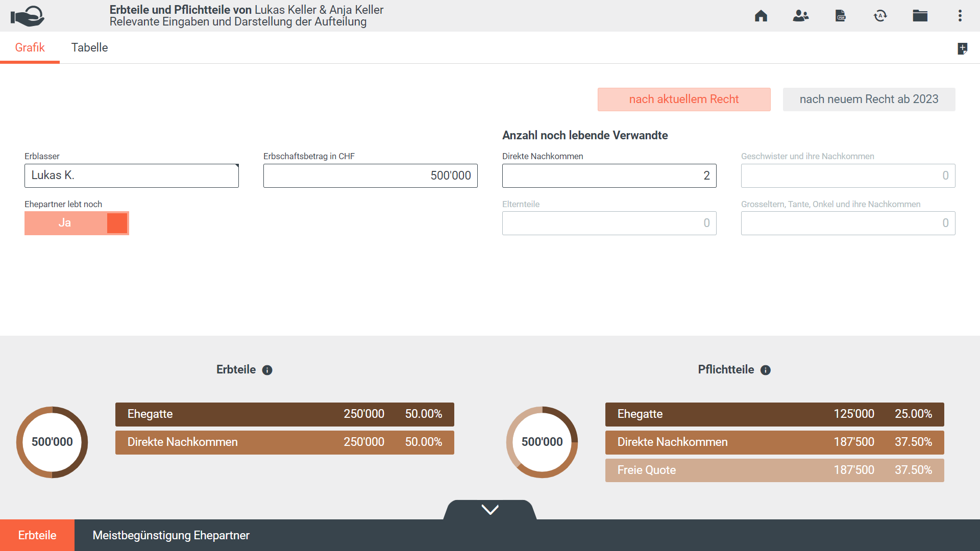
Task: Click Anzahl noch lebende Verwandte heading
Action: pos(585,135)
